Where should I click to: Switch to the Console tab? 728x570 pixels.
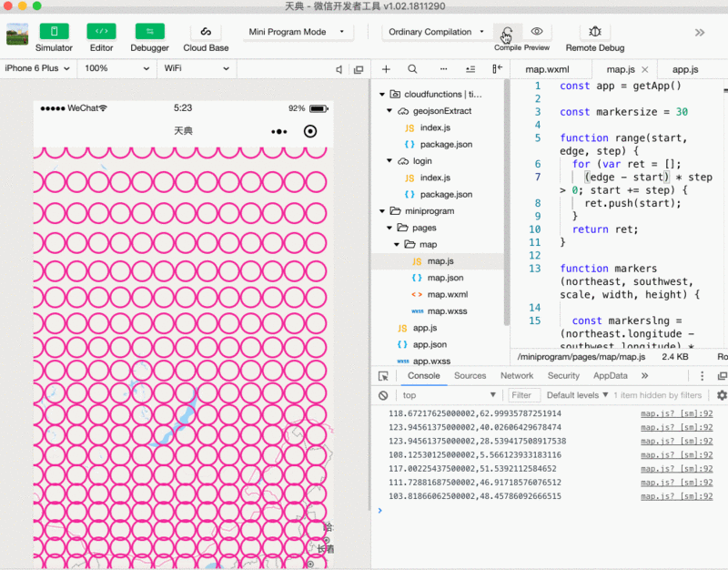[423, 376]
